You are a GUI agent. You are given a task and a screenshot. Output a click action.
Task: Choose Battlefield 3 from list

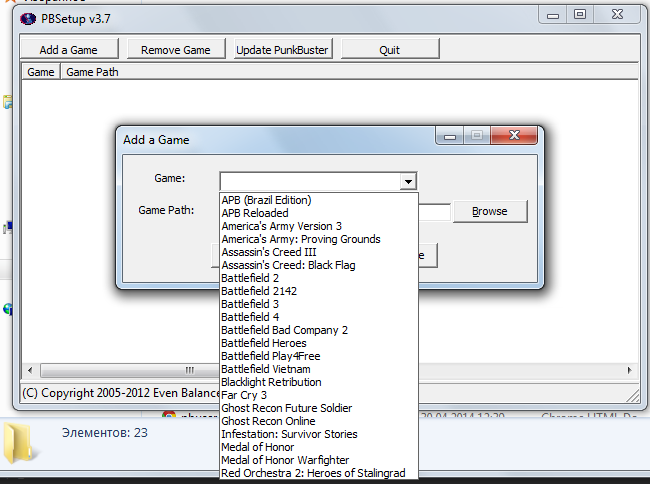(319, 304)
